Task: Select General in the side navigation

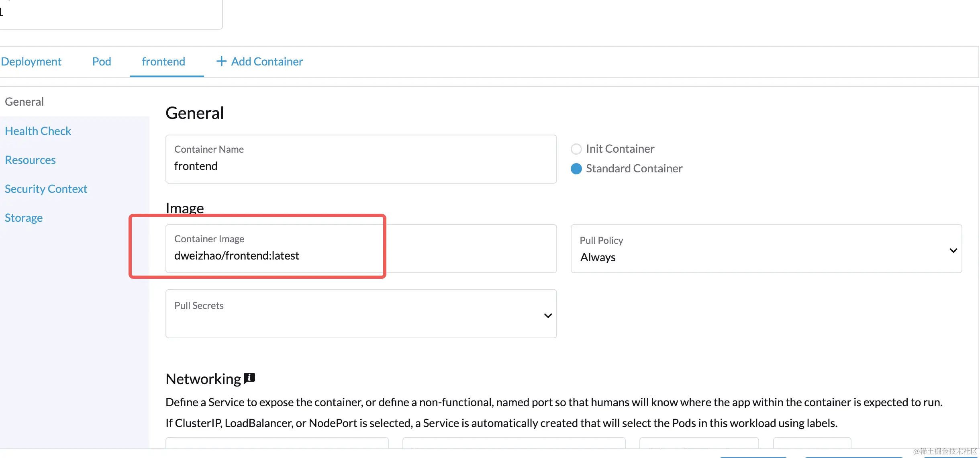Action: point(24,102)
